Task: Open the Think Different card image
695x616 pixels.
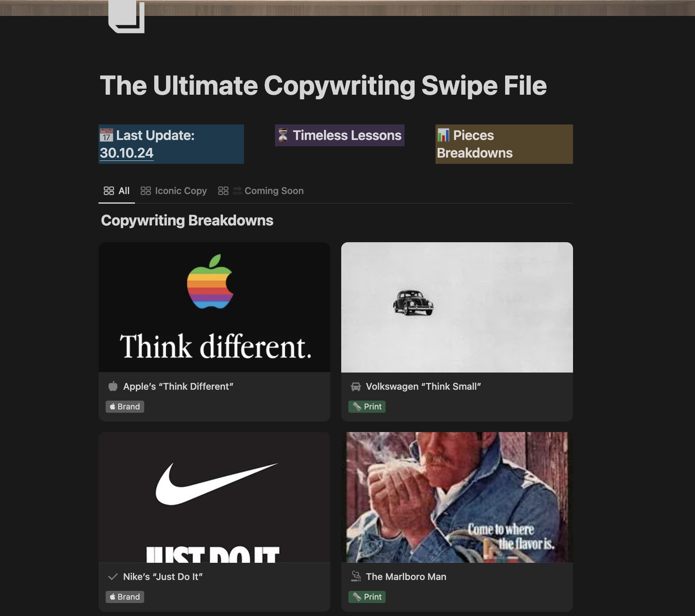Action: [214, 307]
